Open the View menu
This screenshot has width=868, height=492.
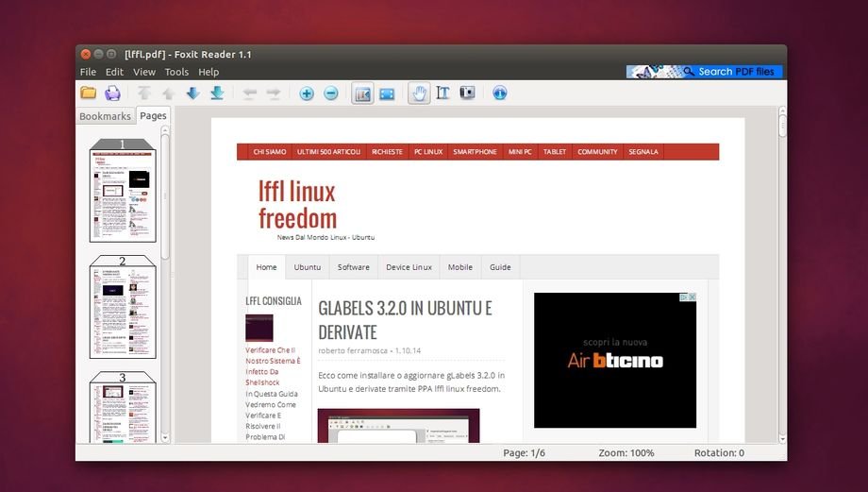pyautogui.click(x=144, y=72)
